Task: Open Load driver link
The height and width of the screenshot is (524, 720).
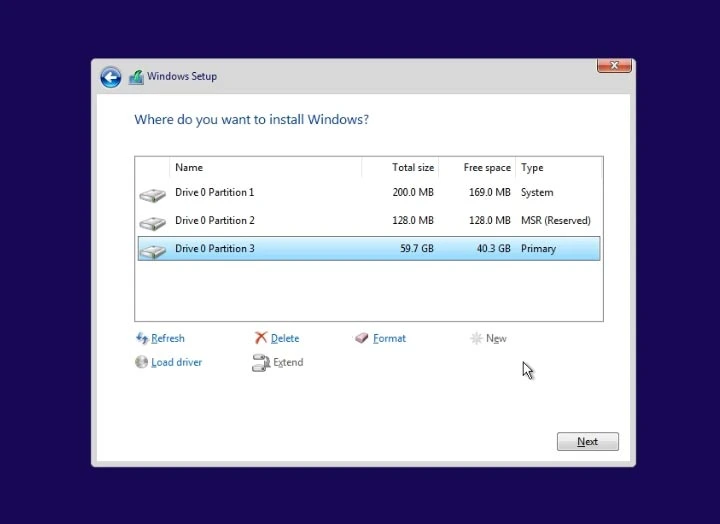Action: (176, 362)
